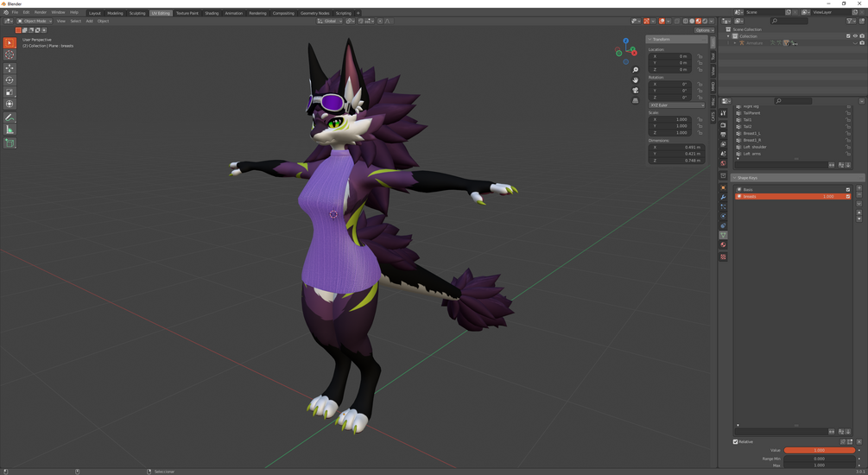Toggle lock on Tail1 vertex group
This screenshot has width=868, height=475.
(x=847, y=119)
